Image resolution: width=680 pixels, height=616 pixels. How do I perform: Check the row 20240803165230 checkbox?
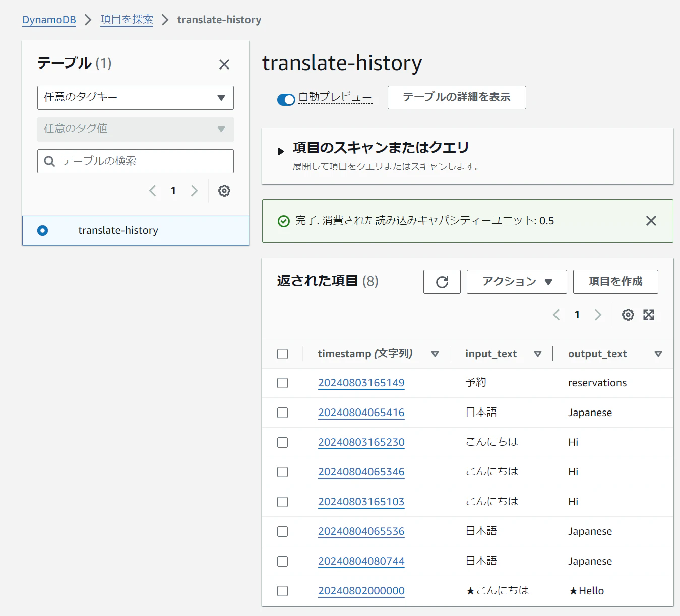283,443
